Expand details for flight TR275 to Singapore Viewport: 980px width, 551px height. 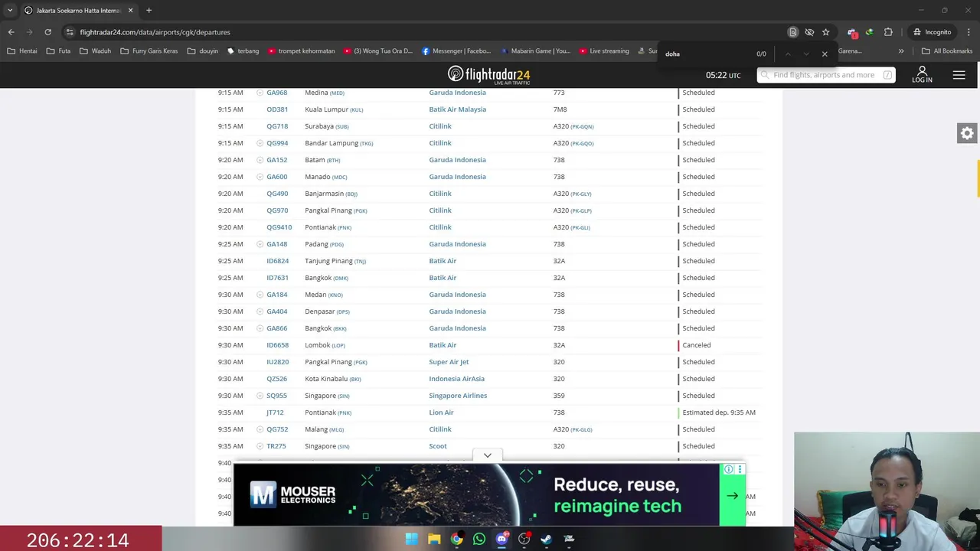tap(260, 446)
